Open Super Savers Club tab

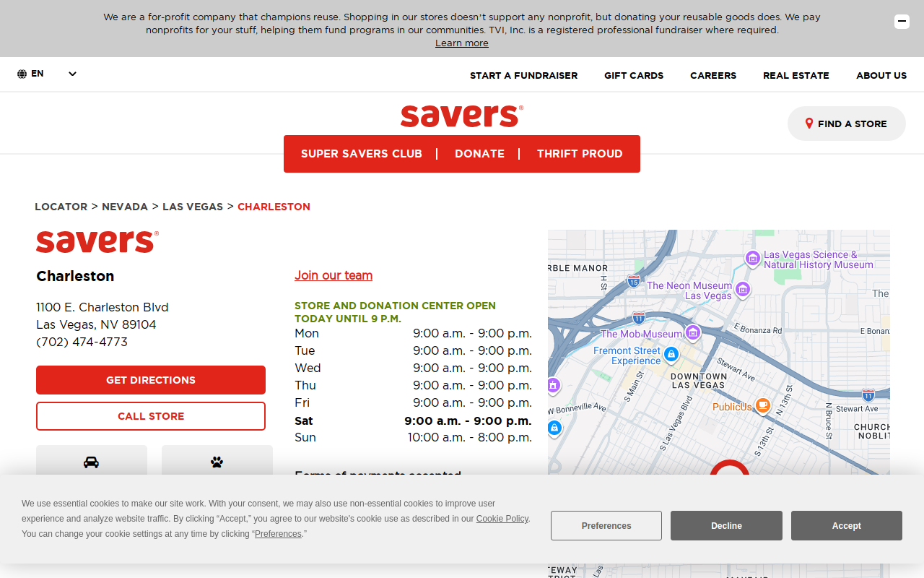pyautogui.click(x=362, y=154)
